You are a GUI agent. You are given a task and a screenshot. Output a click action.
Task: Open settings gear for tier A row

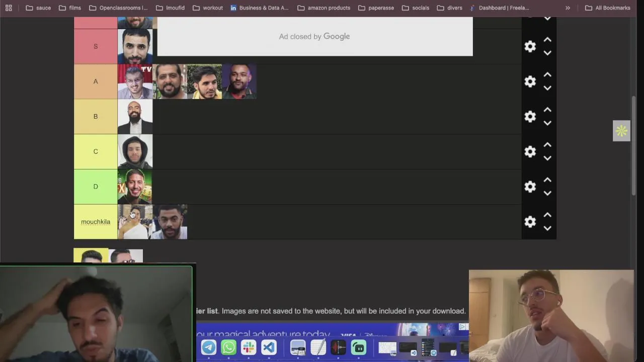(x=530, y=81)
